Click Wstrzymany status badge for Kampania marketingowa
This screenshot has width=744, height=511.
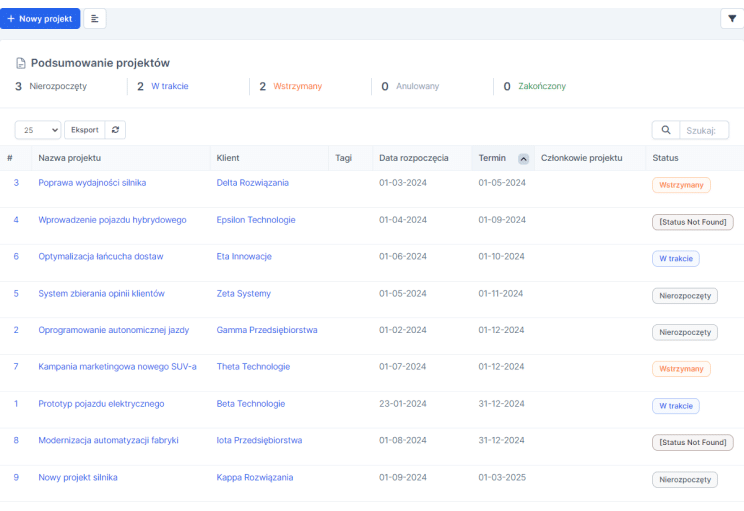pyautogui.click(x=681, y=369)
